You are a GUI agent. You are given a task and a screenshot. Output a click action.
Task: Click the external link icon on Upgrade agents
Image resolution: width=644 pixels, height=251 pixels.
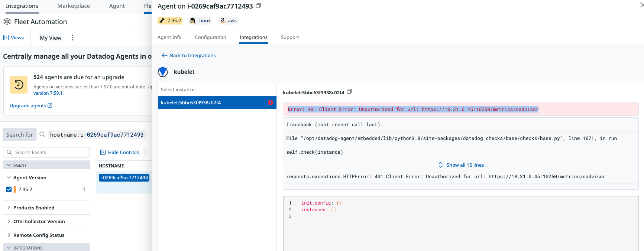[x=50, y=105]
